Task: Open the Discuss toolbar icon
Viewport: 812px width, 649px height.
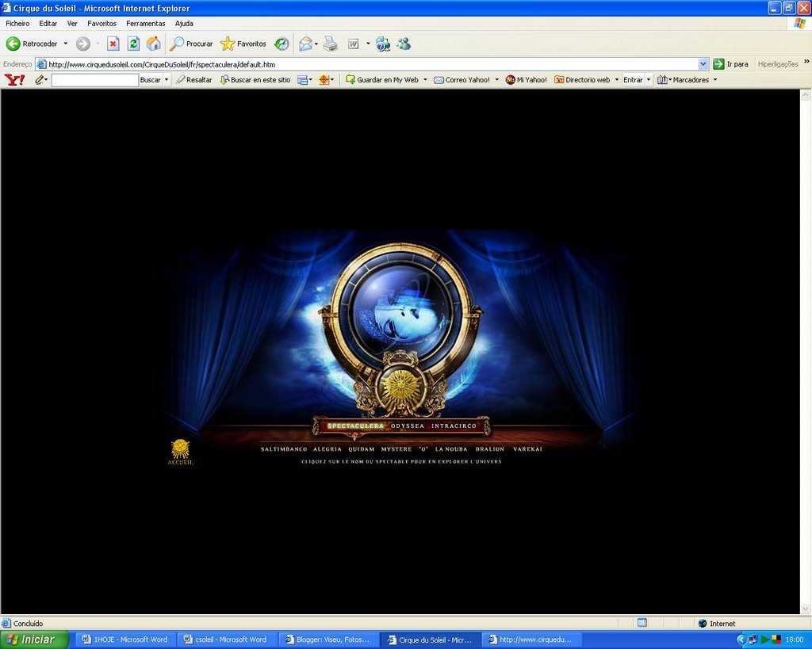Action: click(x=383, y=44)
